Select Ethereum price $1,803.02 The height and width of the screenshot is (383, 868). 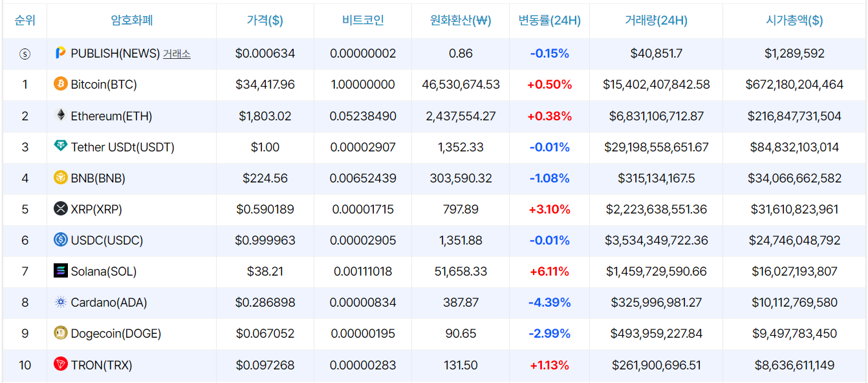[265, 116]
